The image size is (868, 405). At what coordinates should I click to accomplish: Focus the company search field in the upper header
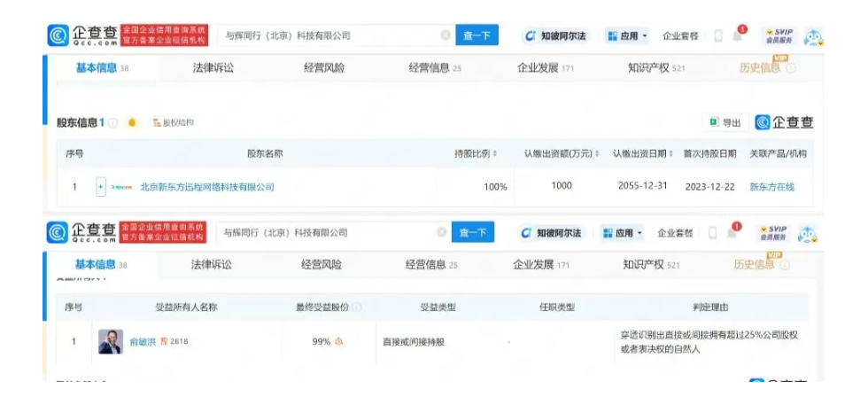[x=336, y=35]
